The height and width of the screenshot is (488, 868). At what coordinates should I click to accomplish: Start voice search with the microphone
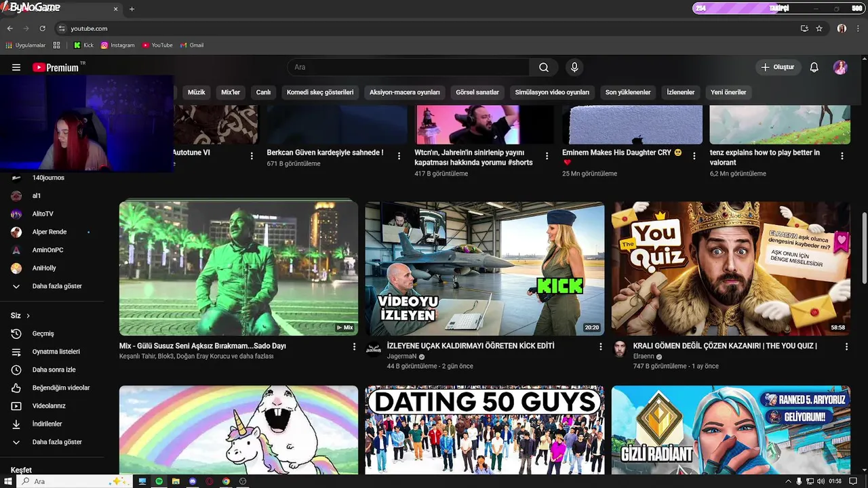tap(574, 67)
